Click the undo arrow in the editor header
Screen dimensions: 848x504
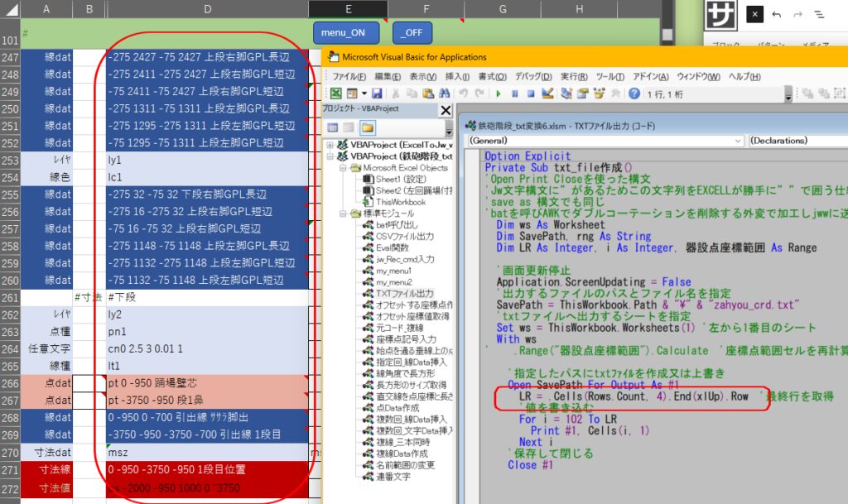point(776,15)
